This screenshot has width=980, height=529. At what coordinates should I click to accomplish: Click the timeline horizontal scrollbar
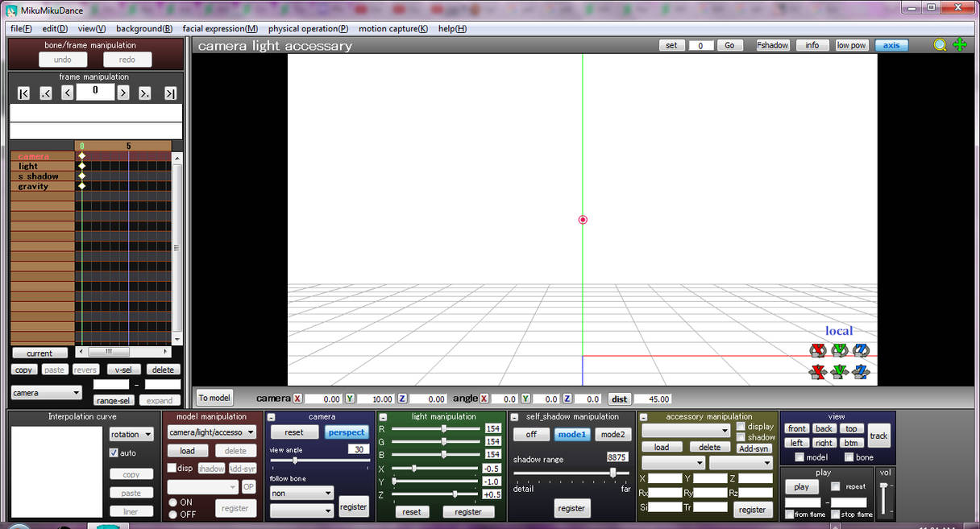122,352
